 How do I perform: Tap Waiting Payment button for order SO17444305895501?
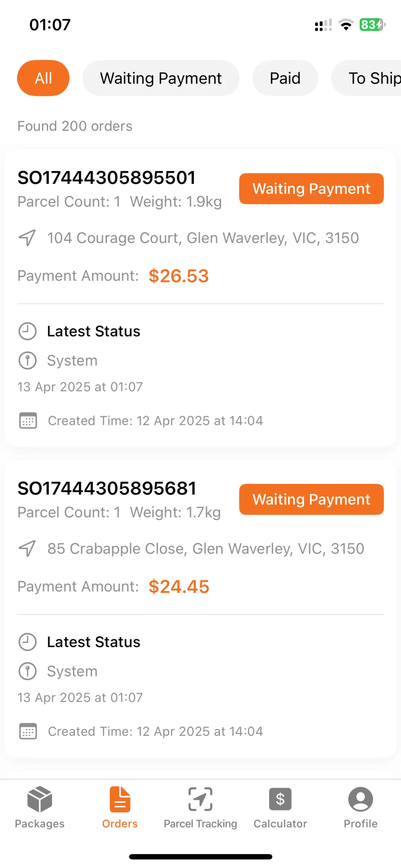(x=311, y=189)
